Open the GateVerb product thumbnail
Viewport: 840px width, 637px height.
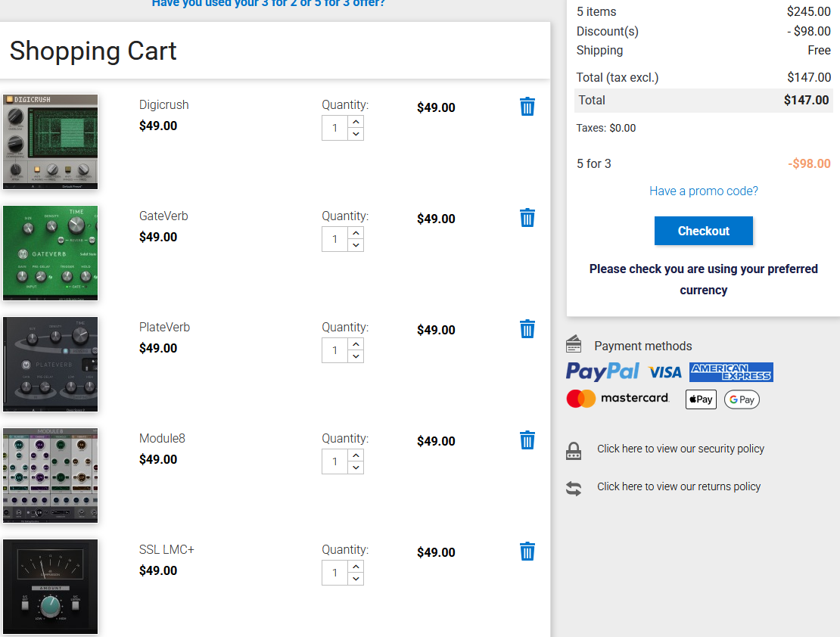51,253
